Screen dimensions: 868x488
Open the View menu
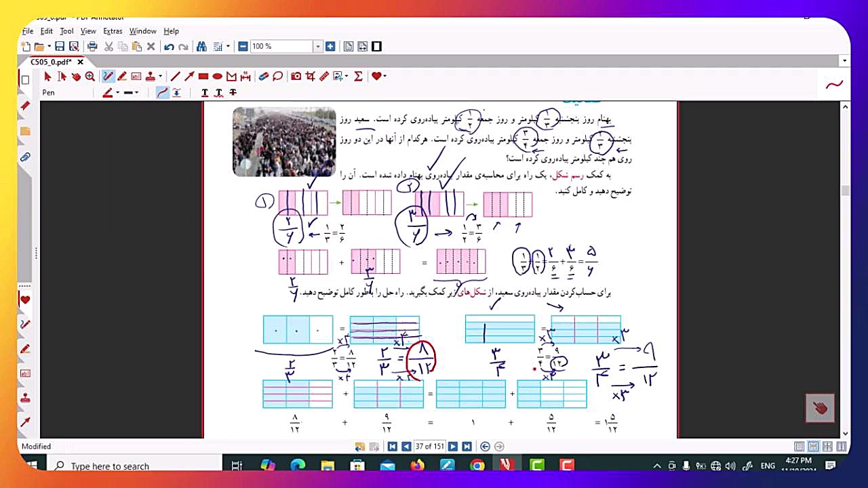pos(88,31)
